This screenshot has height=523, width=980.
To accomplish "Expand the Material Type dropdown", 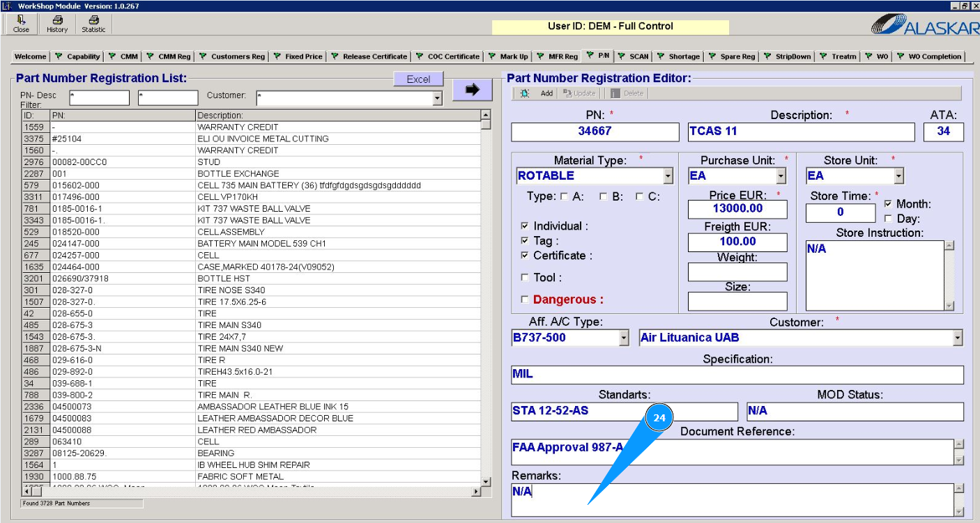I will pos(668,176).
